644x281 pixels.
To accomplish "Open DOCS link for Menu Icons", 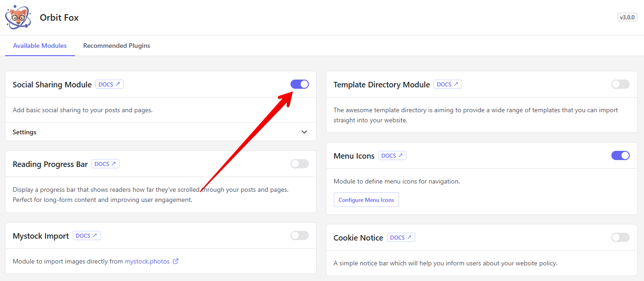I will point(392,156).
